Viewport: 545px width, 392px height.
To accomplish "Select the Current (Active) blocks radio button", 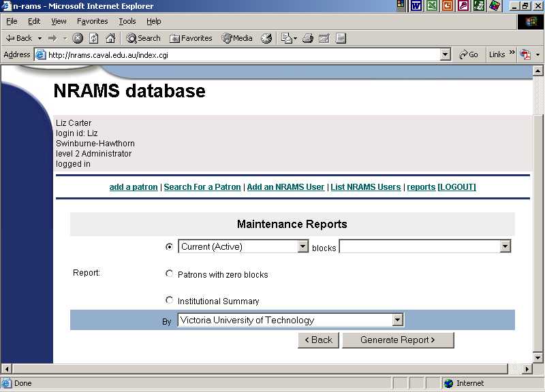I will pos(169,246).
